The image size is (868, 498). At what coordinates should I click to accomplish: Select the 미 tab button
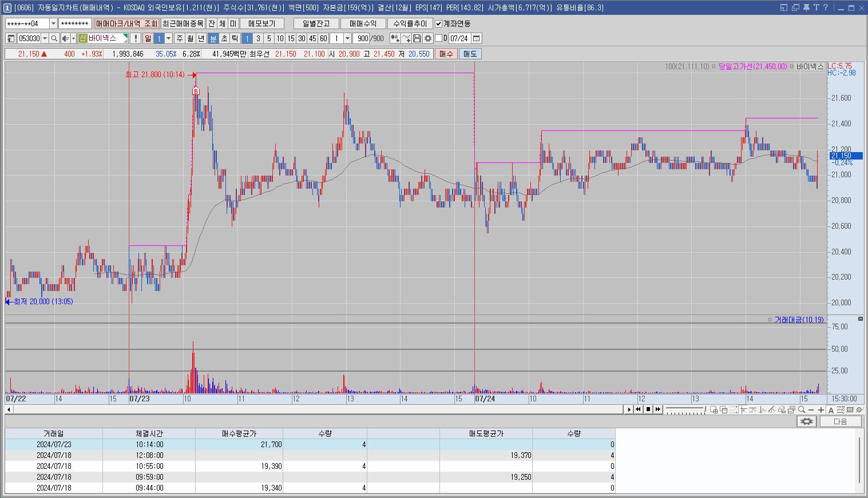[233, 23]
